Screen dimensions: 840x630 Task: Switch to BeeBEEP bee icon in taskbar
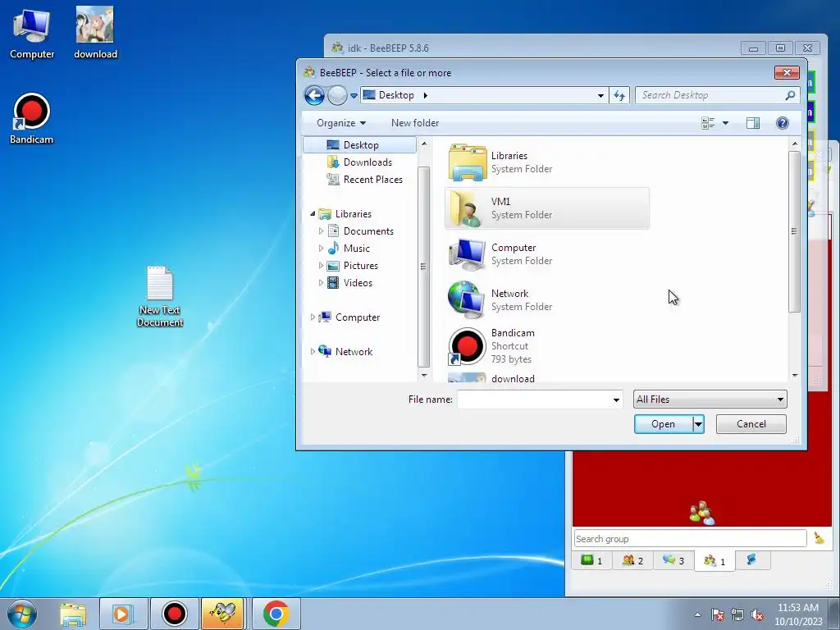[225, 614]
